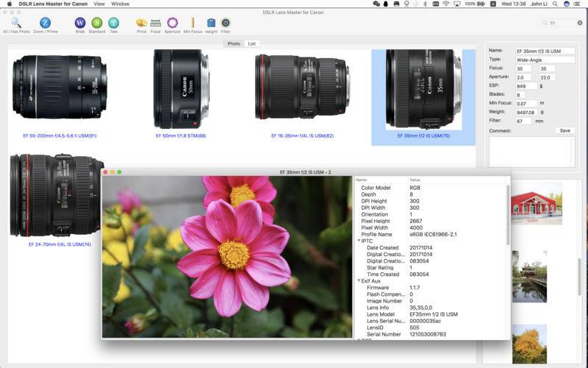Toggle the Zoom / Prime filter icon
The height and width of the screenshot is (368, 588).
45,23
